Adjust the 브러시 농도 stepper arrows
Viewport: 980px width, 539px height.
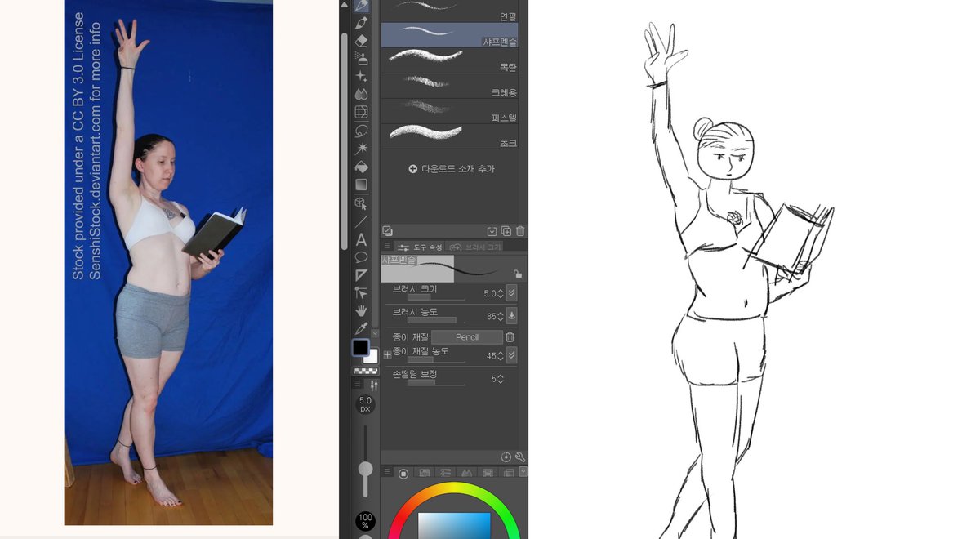(x=501, y=316)
